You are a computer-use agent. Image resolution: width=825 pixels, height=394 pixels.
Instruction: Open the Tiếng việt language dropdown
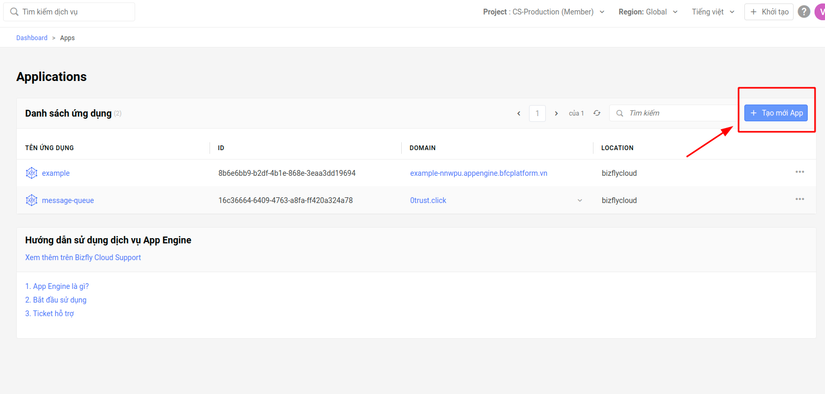[x=713, y=12]
